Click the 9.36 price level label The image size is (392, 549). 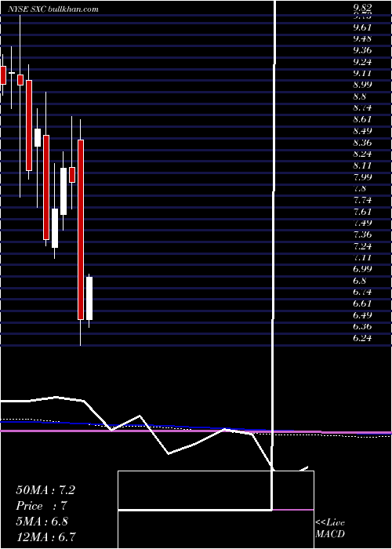pos(362,50)
